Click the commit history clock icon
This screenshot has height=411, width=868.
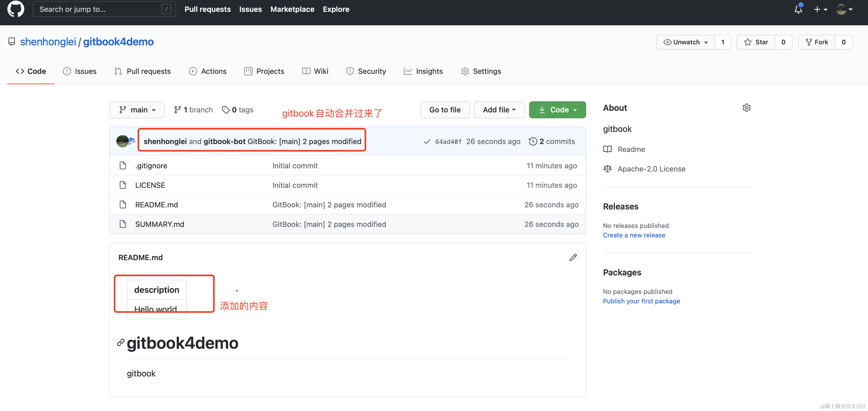tap(533, 141)
